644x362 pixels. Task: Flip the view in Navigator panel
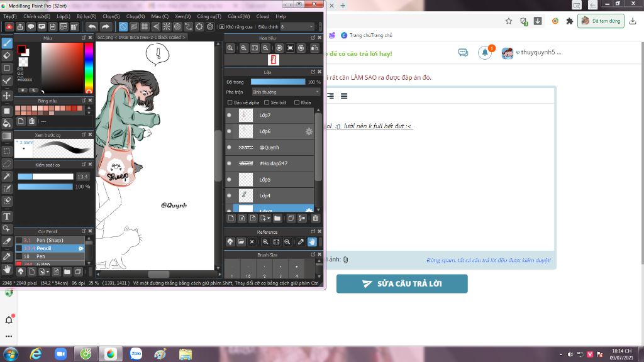coord(314,48)
